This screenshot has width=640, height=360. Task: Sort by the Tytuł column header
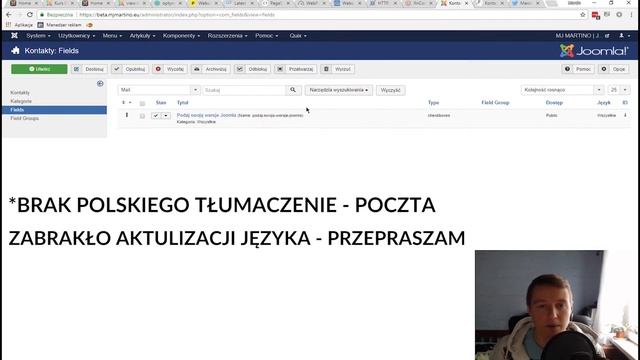point(182,103)
